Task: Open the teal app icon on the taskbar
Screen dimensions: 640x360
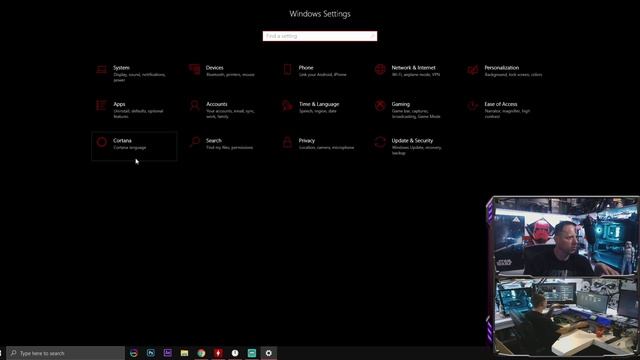Action: (x=252, y=353)
